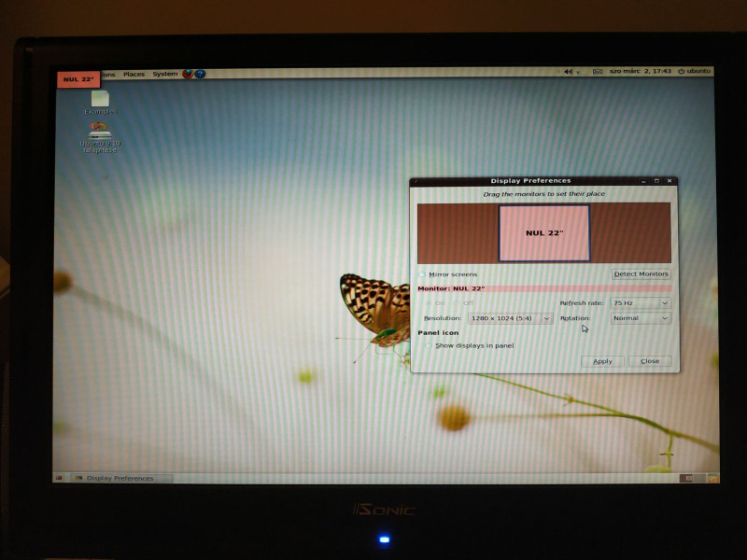Click the Panel icon heading

438,333
